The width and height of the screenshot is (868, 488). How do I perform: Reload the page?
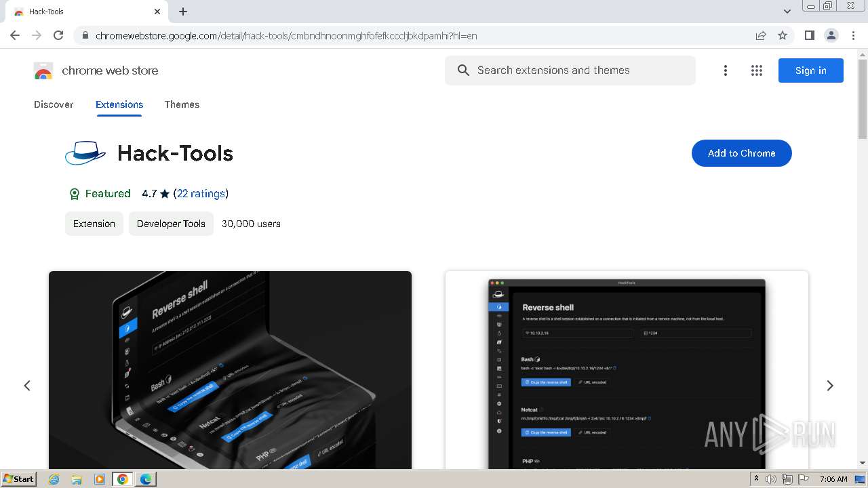point(58,35)
